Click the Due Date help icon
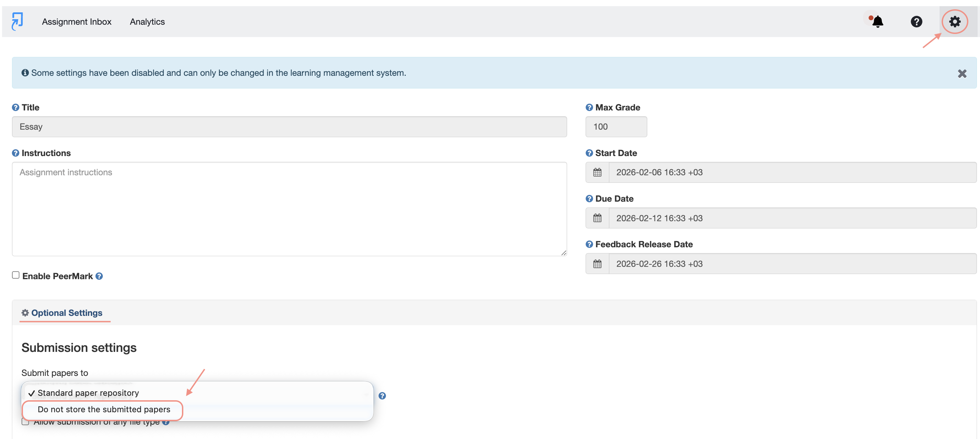This screenshot has height=439, width=980. tap(589, 199)
